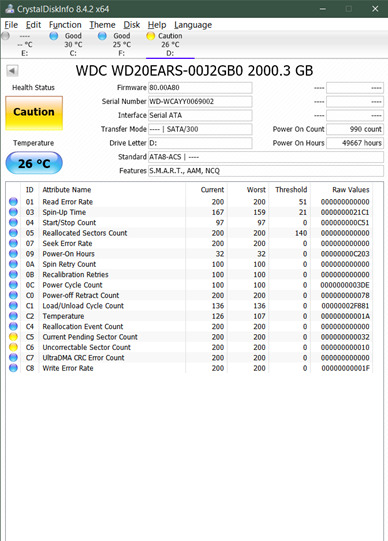
Task: Click the status icon for Power-On Hours
Action: click(x=13, y=254)
